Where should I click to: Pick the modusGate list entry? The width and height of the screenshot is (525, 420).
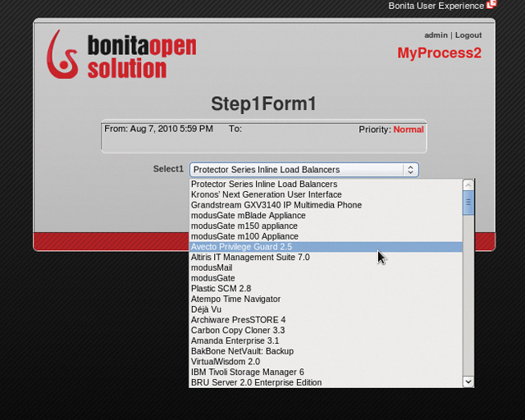pos(326,278)
